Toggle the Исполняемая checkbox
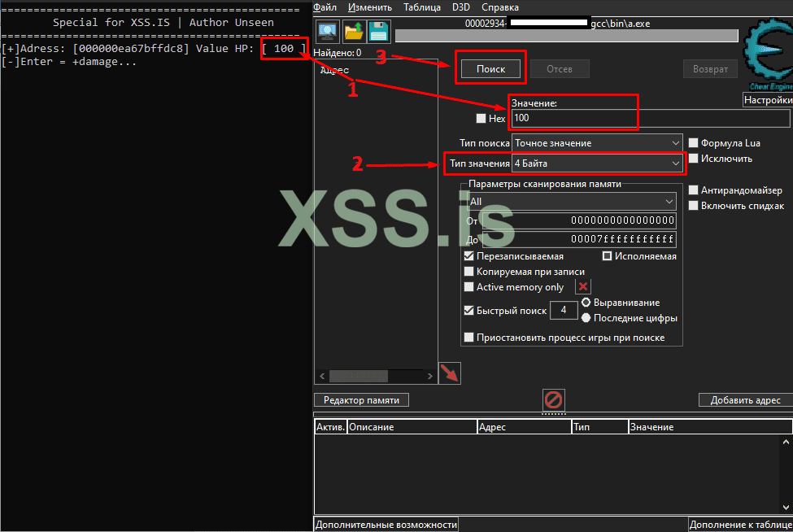 tap(607, 256)
